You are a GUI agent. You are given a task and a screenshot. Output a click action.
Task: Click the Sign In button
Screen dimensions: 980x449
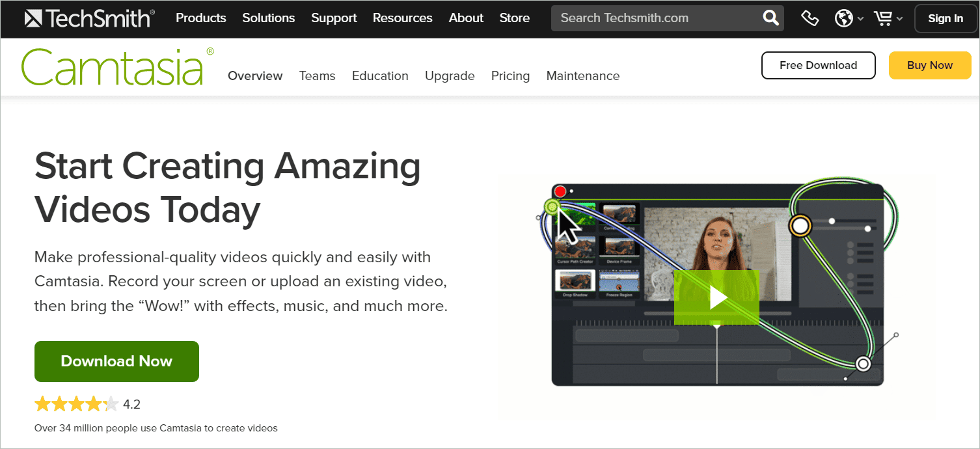945,18
